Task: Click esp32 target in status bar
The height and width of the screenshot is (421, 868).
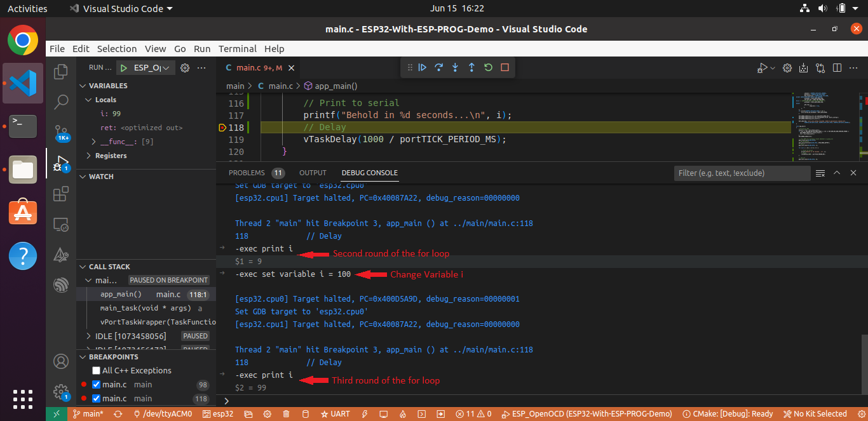Action: coord(218,414)
